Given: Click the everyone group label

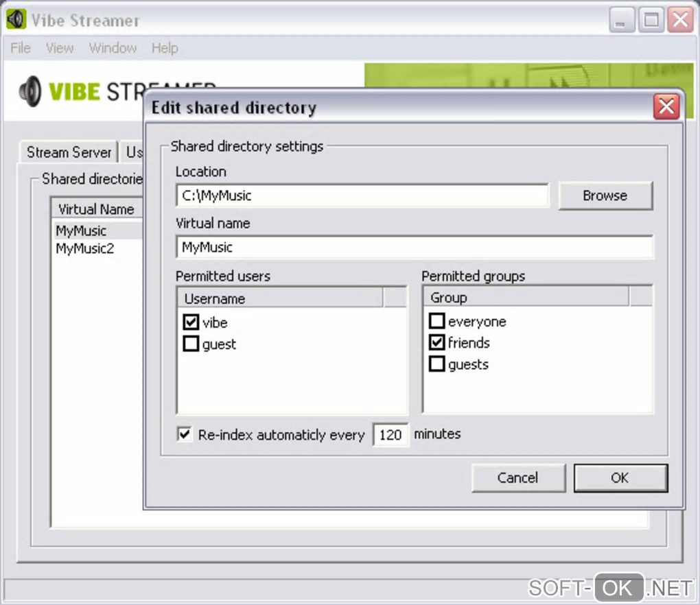Looking at the screenshot, I should pyautogui.click(x=477, y=321).
